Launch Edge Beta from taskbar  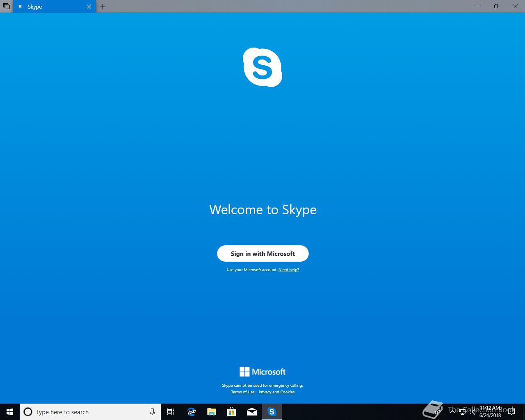coord(192,412)
